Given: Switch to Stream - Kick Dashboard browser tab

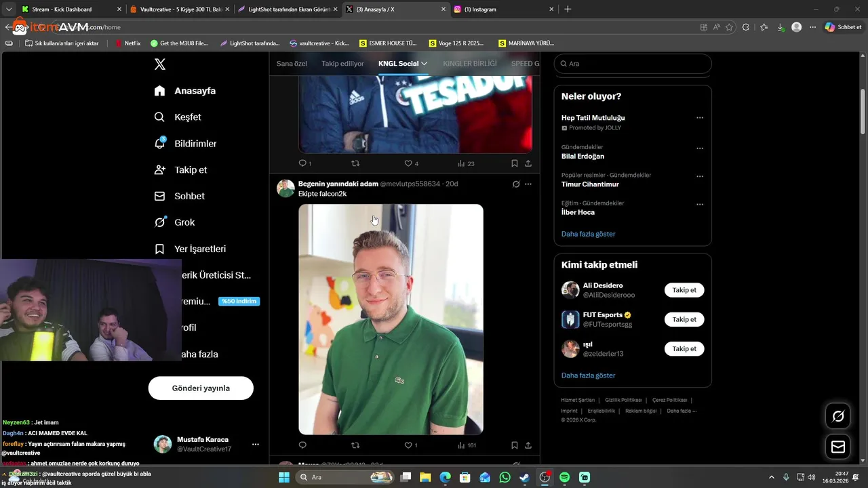Looking at the screenshot, I should tap(70, 9).
